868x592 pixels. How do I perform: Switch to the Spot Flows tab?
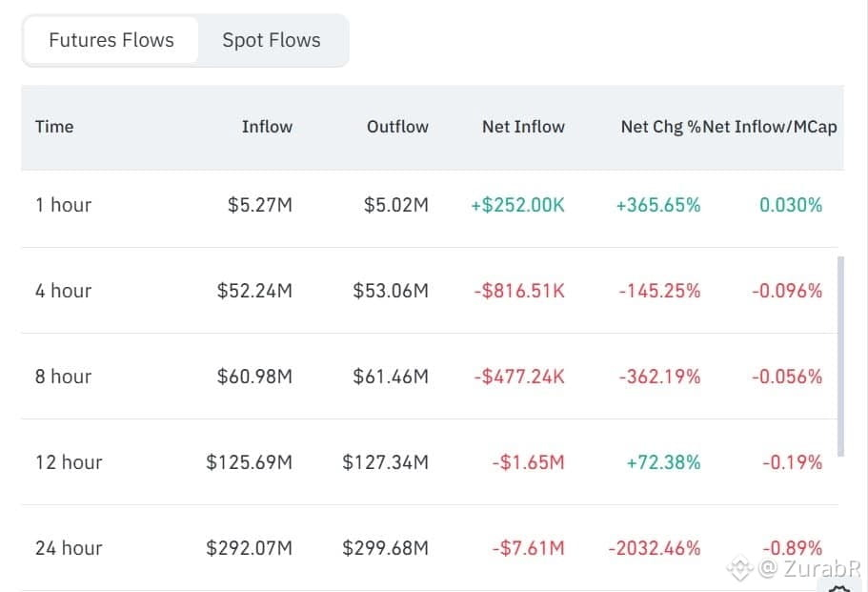point(272,40)
